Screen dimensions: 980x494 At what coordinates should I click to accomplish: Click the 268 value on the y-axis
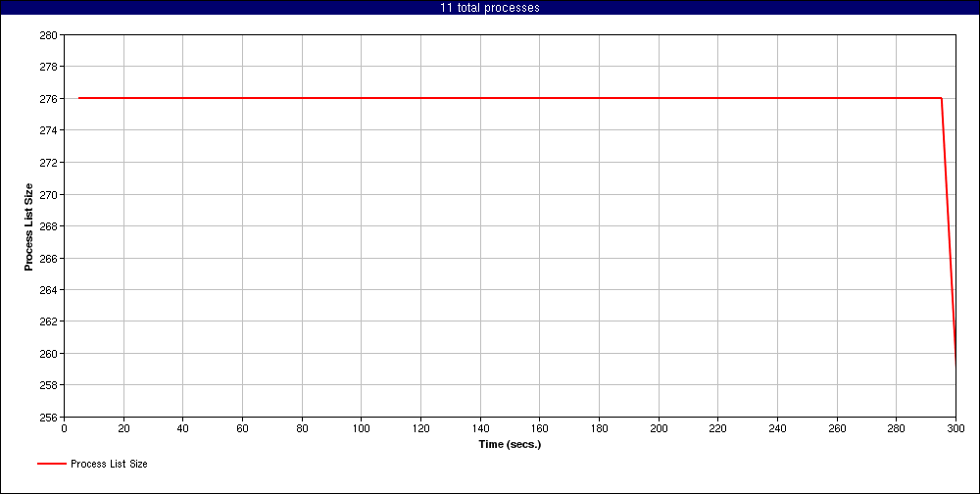(49, 226)
